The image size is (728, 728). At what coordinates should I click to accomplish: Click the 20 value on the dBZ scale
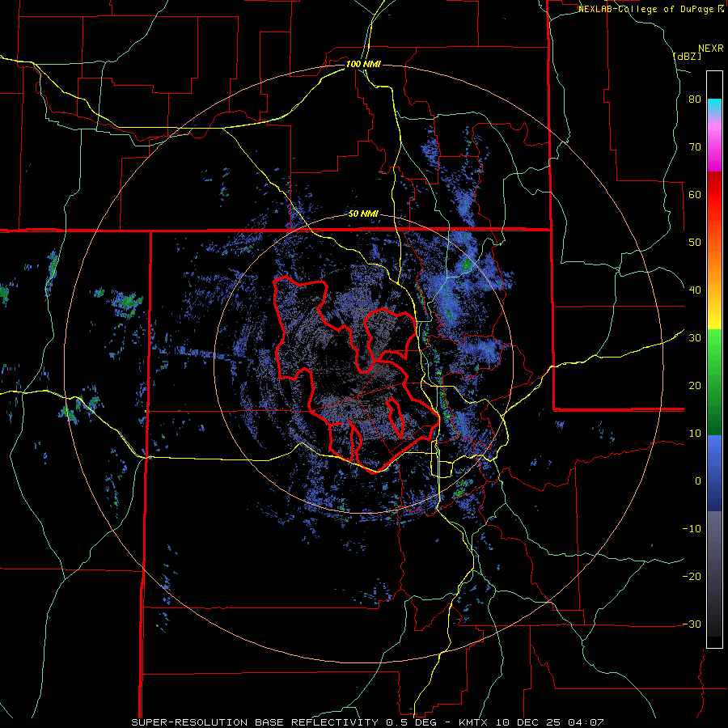click(x=695, y=386)
